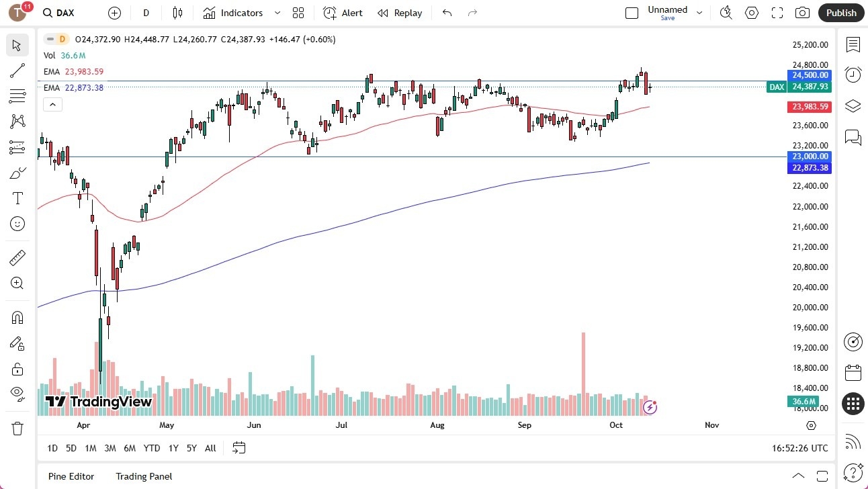Open the Trading Panel

pyautogui.click(x=143, y=476)
